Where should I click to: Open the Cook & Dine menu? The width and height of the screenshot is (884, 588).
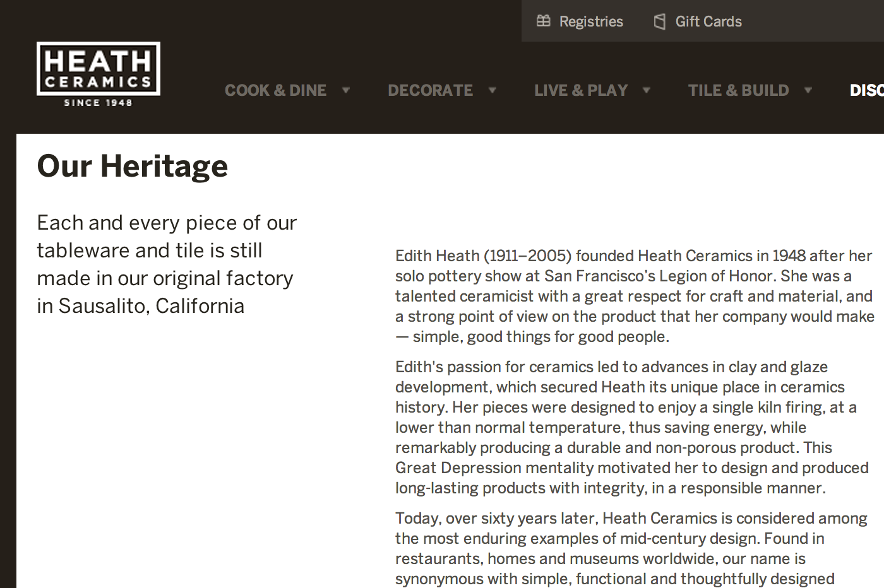point(275,90)
